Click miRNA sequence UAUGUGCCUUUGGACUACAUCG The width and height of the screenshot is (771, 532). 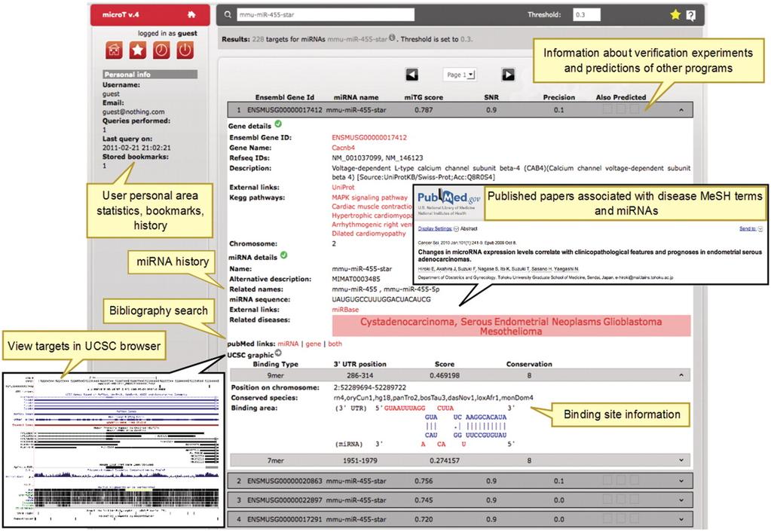381,299
